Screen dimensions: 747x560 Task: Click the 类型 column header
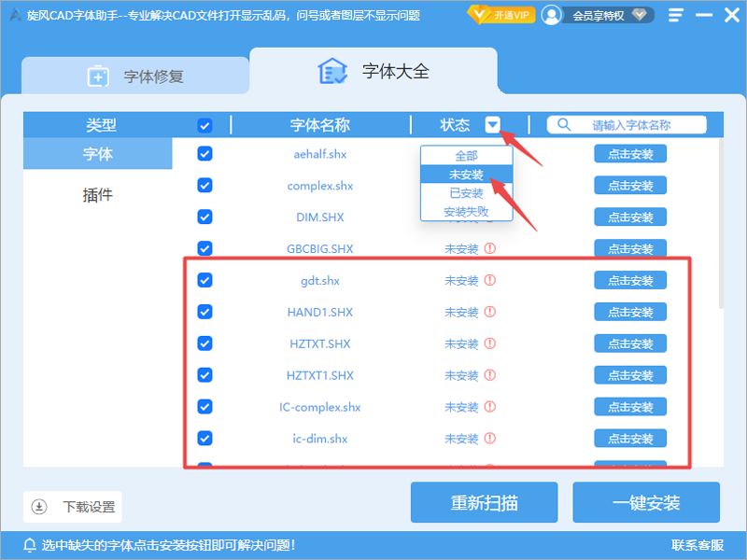point(101,125)
